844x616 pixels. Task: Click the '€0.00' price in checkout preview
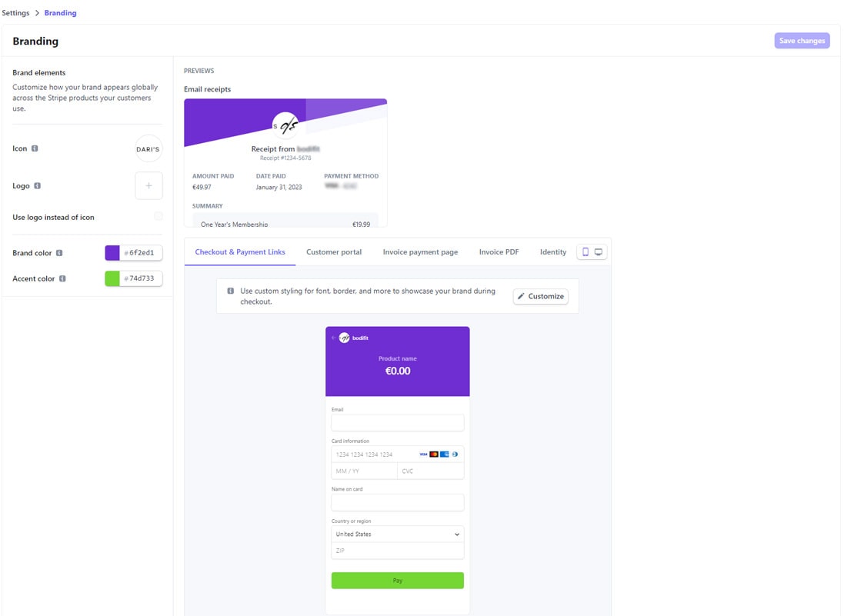point(397,371)
